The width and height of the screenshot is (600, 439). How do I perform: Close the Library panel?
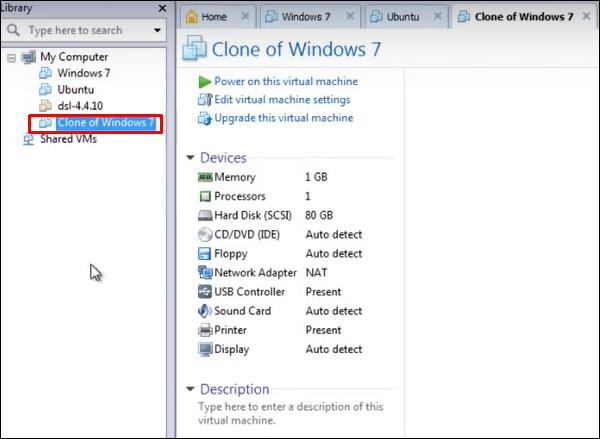pos(162,8)
